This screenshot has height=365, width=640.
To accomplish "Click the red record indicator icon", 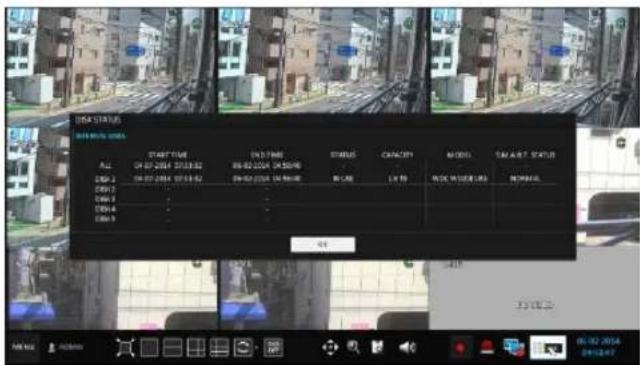I will click(x=461, y=348).
